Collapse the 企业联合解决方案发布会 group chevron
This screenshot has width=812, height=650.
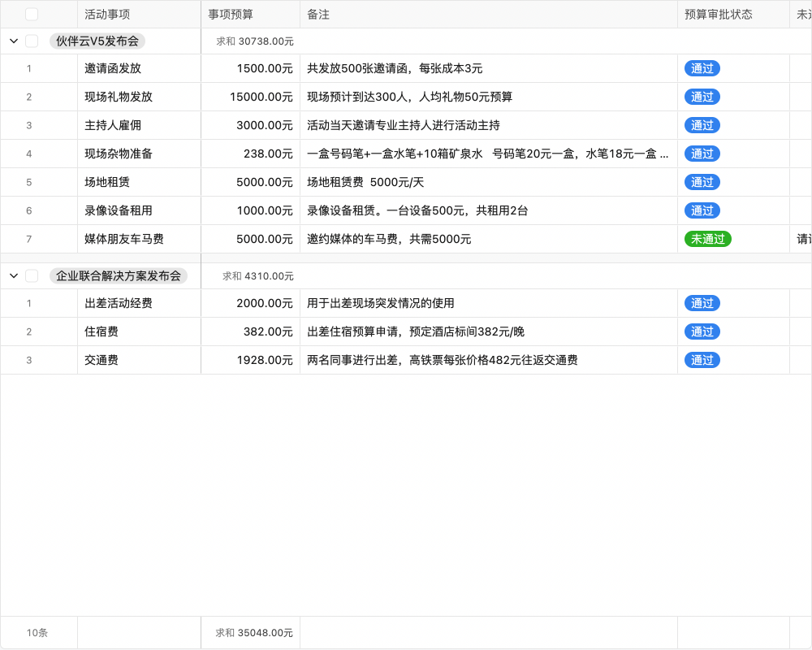(13, 275)
